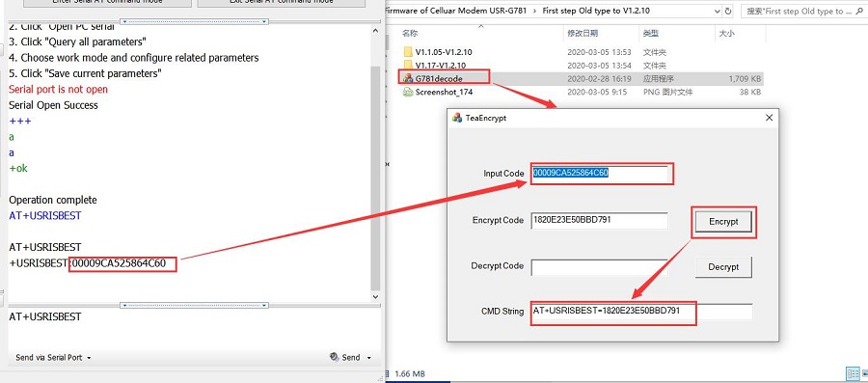The height and width of the screenshot is (383, 868).
Task: Click the '1,709 KB' size cell
Action: click(x=746, y=78)
